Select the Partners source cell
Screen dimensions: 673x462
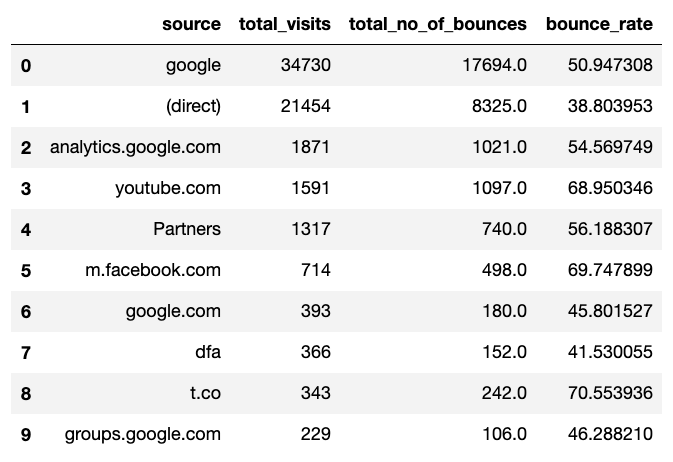[187, 229]
